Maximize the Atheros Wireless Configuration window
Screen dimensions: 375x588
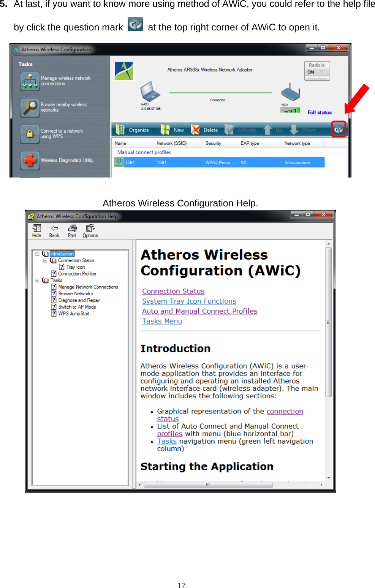(x=323, y=48)
